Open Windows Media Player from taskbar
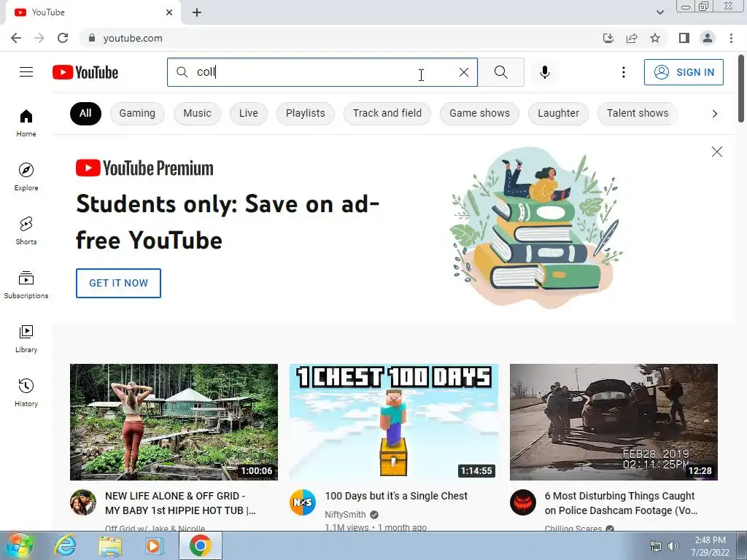The image size is (747, 560). pos(154,546)
